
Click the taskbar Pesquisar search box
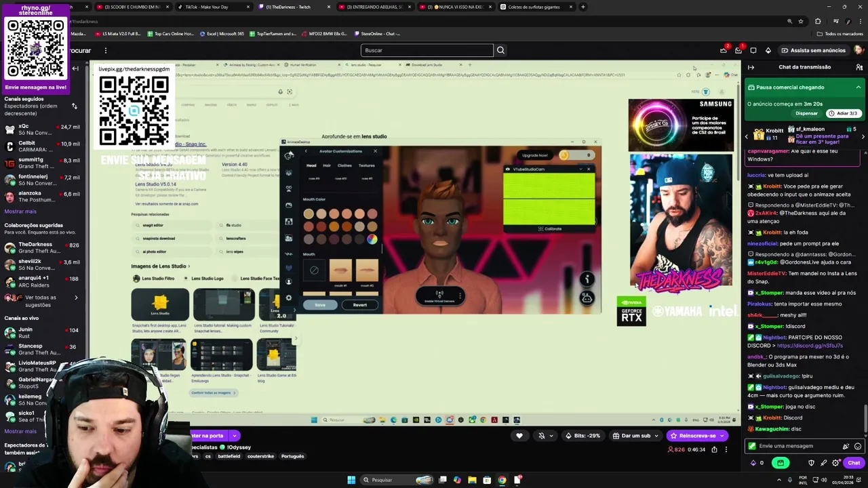(397, 480)
